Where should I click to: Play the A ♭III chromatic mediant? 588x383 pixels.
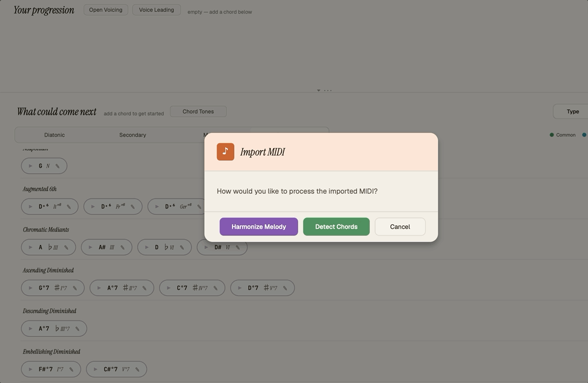[x=30, y=247]
